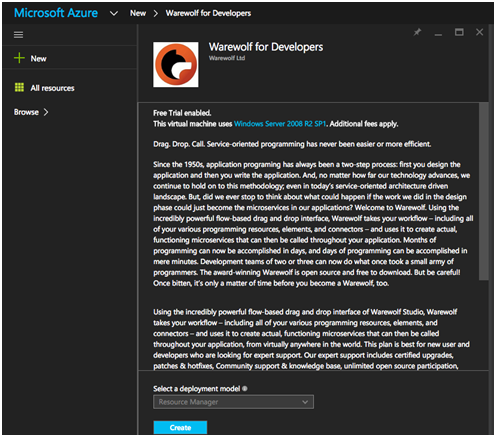Open the Resource Manager deployment model dropdown
This screenshot has width=496, height=437.
[x=233, y=402]
